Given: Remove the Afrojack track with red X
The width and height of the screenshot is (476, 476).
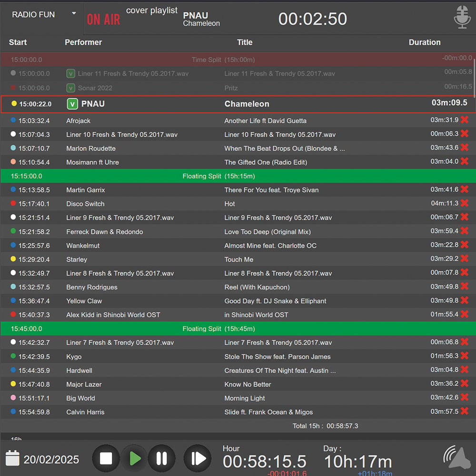Looking at the screenshot, I should [465, 120].
